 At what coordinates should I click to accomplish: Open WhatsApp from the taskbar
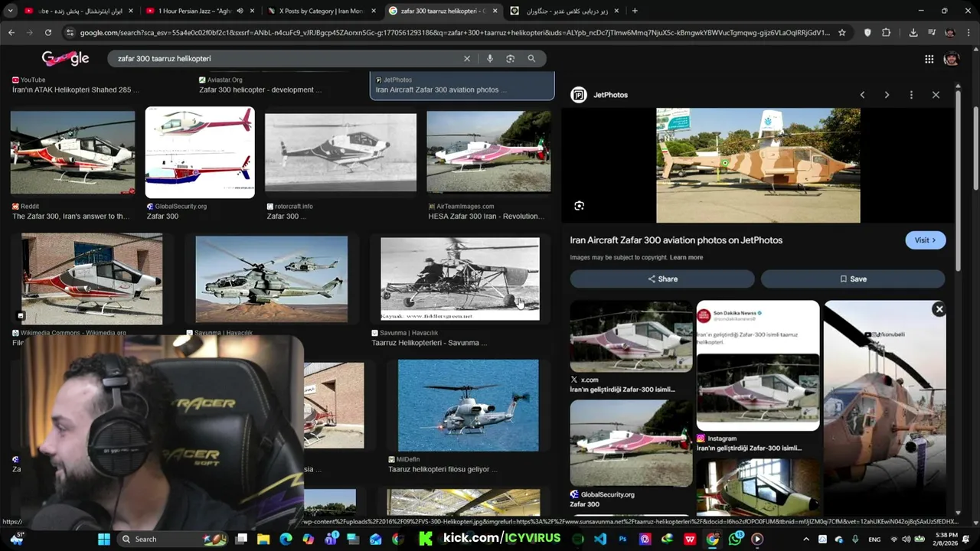(735, 539)
